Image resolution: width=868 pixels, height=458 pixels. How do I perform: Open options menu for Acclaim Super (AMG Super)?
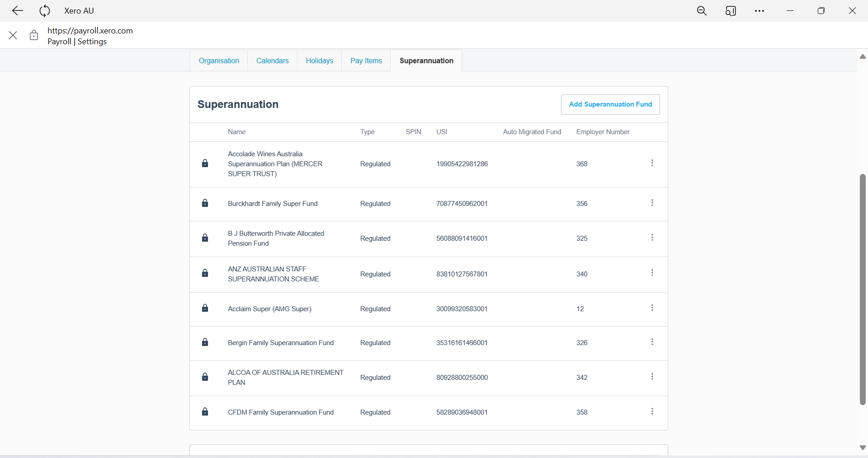point(652,308)
